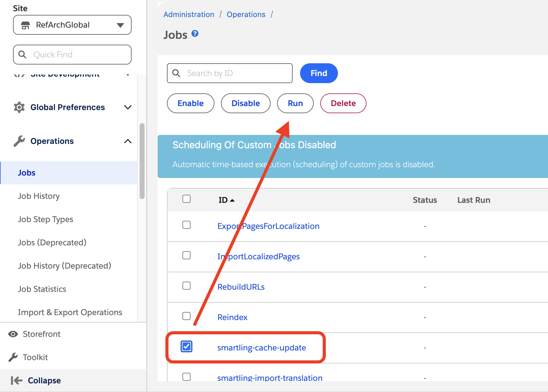Screen dimensions: 548x392
Task: Click the sidebar vertical scrollbar
Action: pyautogui.click(x=142, y=161)
